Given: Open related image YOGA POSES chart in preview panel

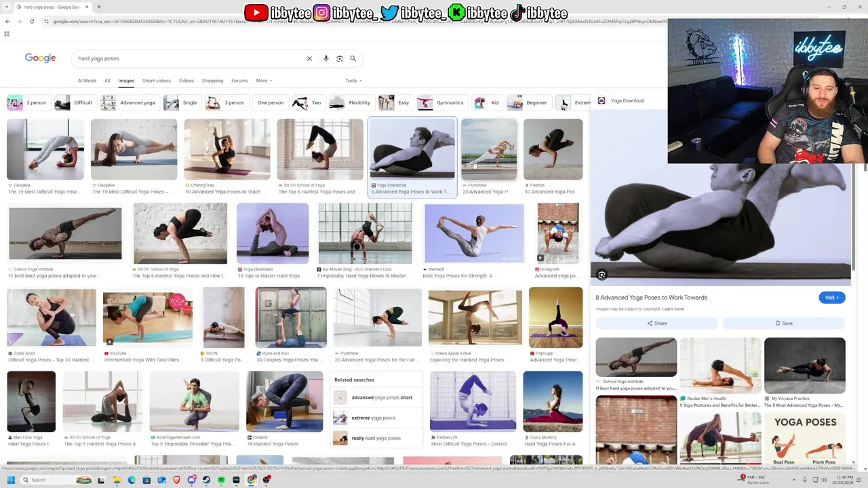Looking at the screenshot, I should pos(804,439).
